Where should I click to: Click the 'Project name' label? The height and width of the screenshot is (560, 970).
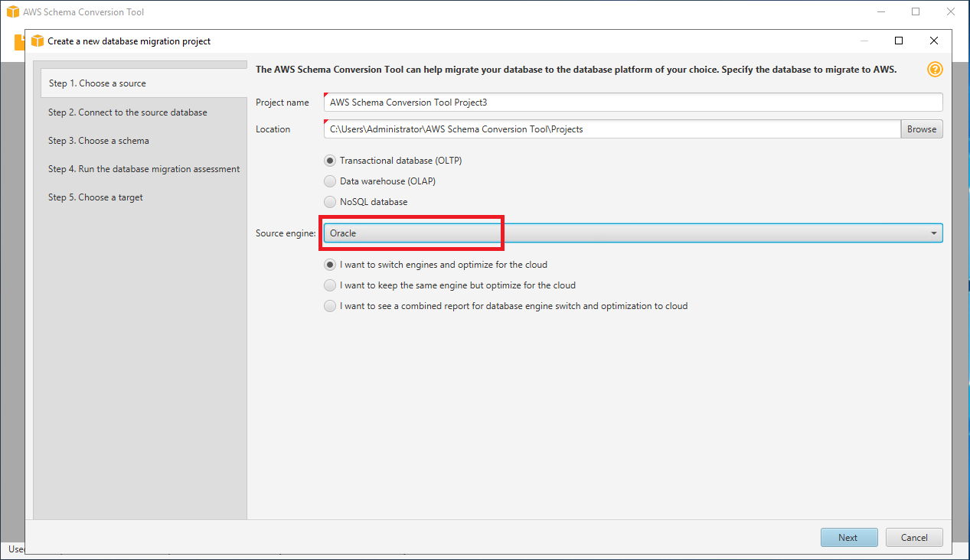283,103
